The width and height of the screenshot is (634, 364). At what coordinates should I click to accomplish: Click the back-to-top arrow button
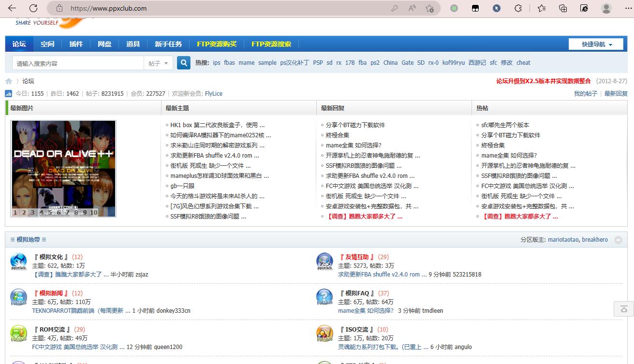coord(624,309)
